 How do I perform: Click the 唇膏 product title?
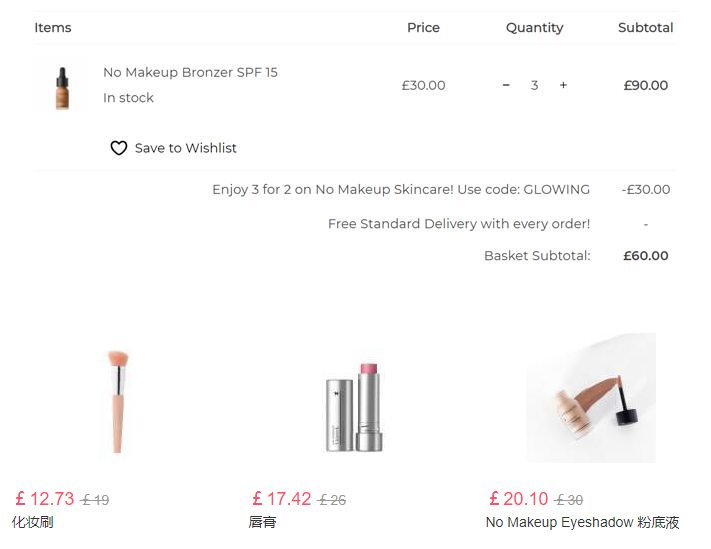[263, 522]
